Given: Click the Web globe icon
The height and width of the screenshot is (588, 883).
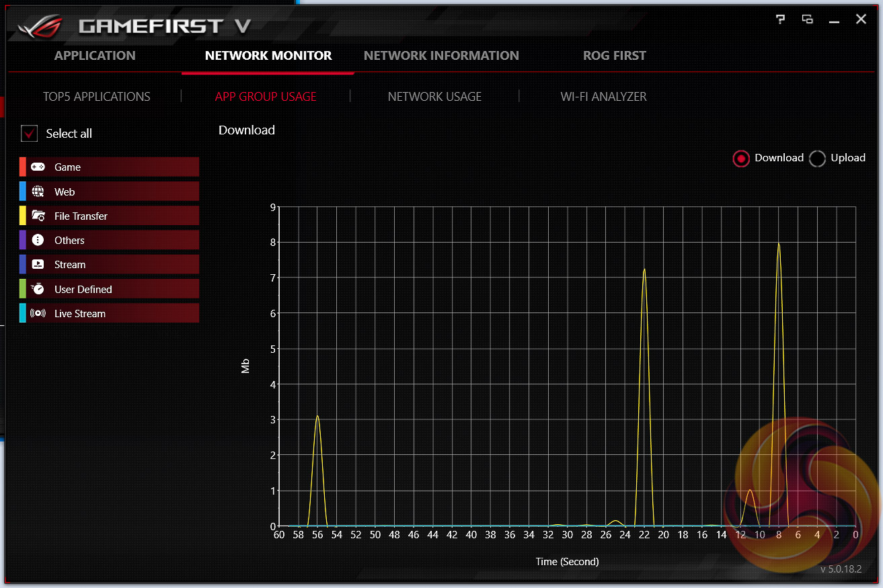Looking at the screenshot, I should click(38, 192).
